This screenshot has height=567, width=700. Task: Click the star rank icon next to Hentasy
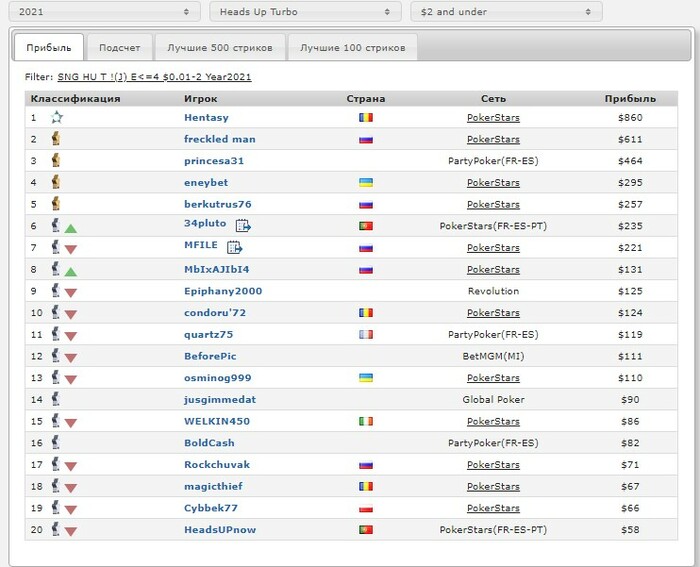point(57,117)
